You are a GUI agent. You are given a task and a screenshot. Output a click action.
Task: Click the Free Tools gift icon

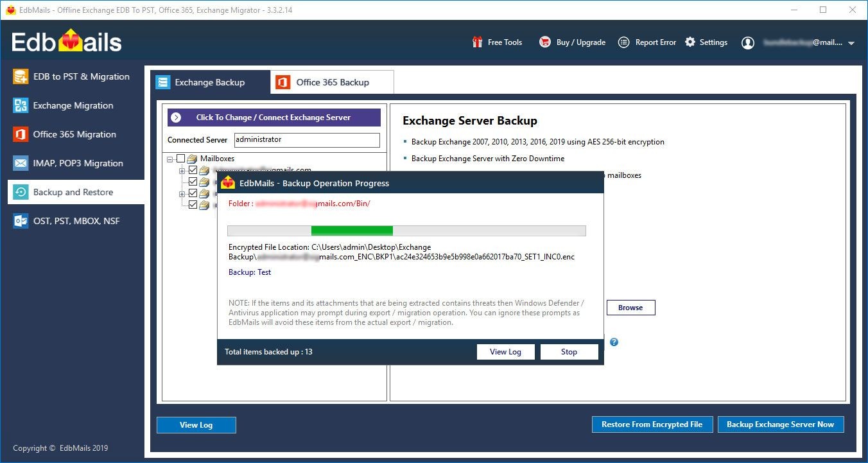(477, 42)
